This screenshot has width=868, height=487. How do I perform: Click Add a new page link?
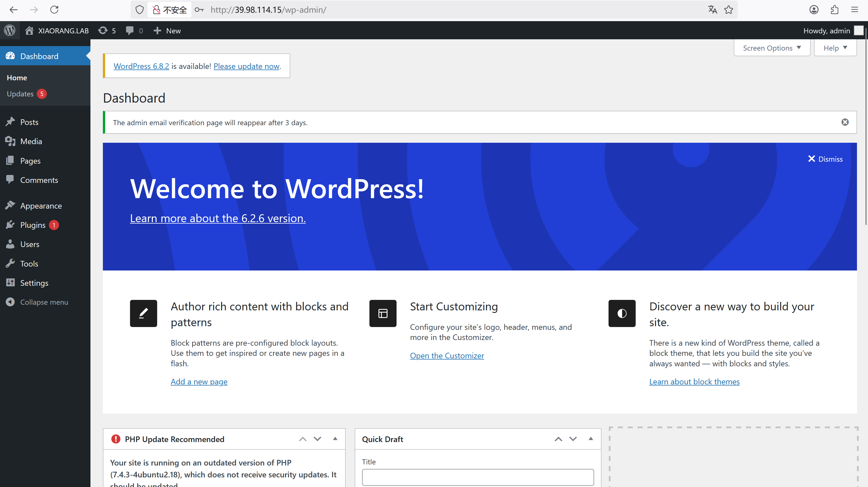[199, 382]
